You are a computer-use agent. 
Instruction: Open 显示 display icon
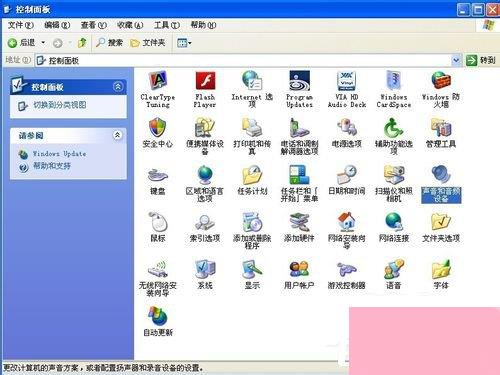tap(252, 269)
